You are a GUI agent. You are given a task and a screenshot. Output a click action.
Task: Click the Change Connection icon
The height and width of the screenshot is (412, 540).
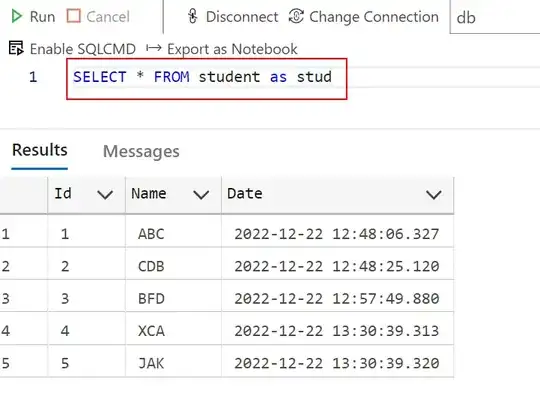point(296,16)
